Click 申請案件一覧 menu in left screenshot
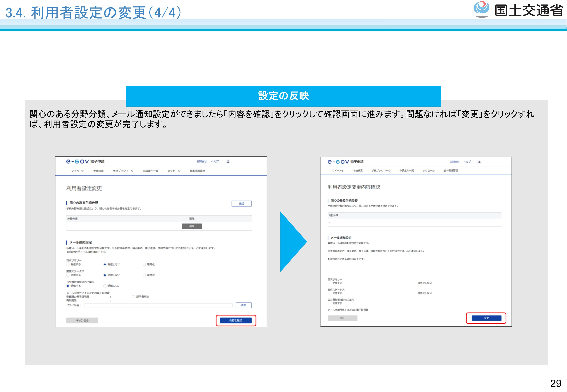Screen dimensions: 567x392 click(x=150, y=171)
